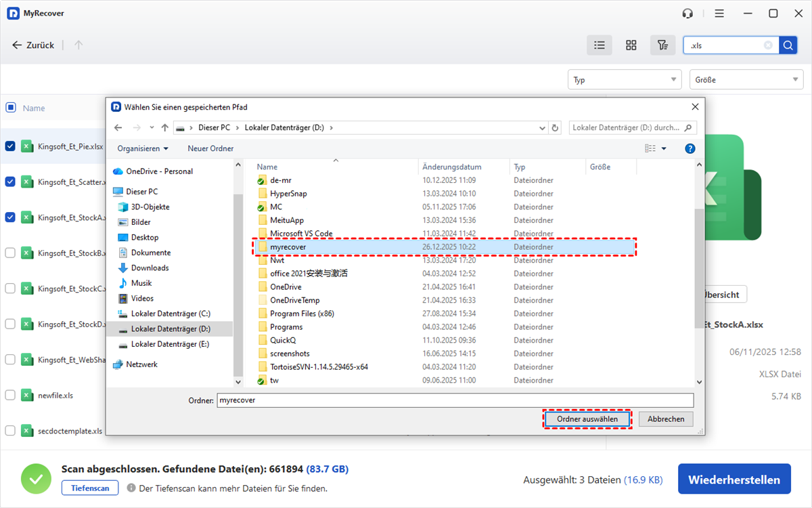
Task: Open the Typ filter dropdown
Action: pos(624,80)
